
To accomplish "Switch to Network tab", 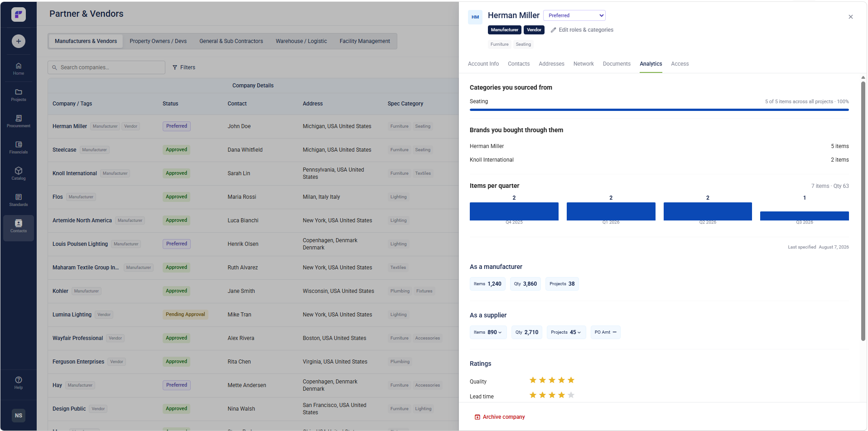I will pos(583,64).
